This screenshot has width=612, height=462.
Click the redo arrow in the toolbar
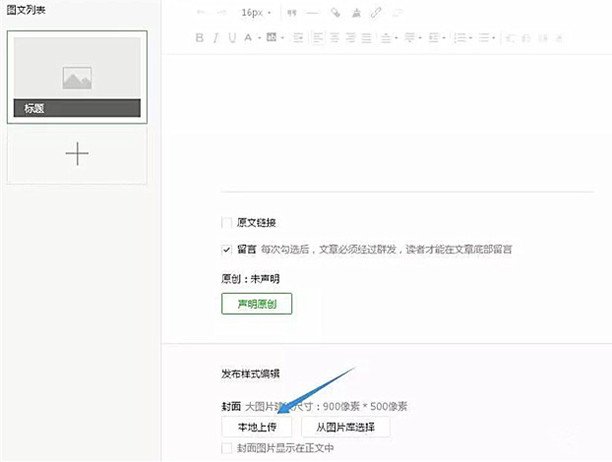(222, 12)
